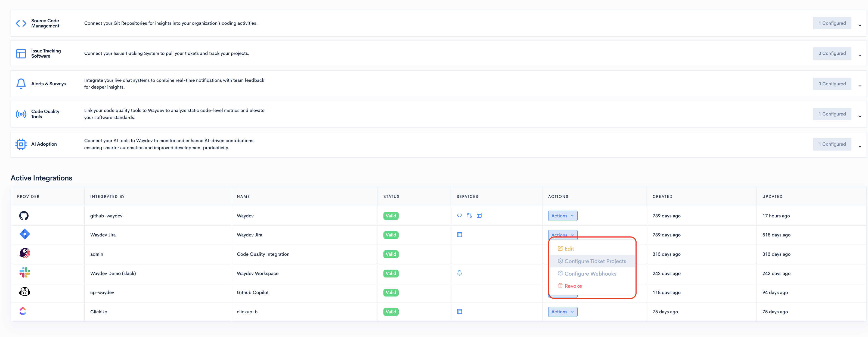This screenshot has width=868, height=337.
Task: Click the 'Active Integrations' heading
Action: click(41, 178)
